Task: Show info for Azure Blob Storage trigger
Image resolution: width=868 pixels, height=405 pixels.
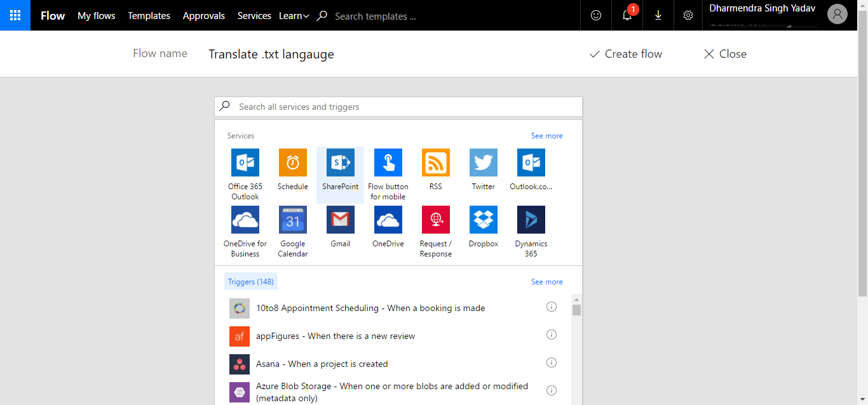Action: [552, 390]
